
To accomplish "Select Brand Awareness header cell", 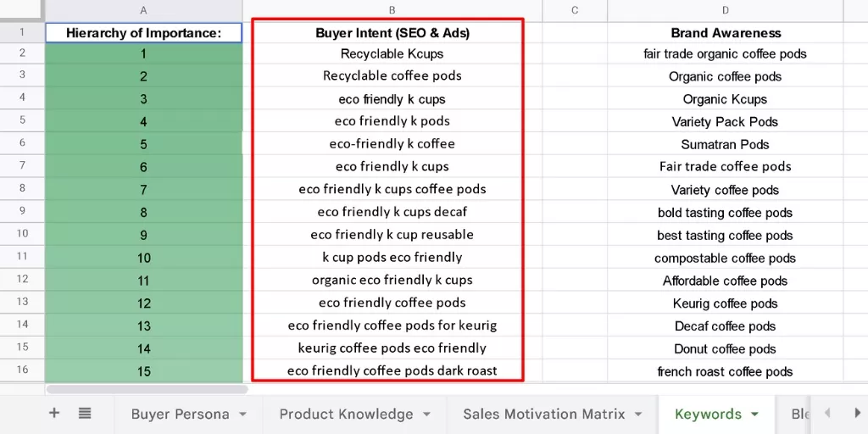I will click(x=726, y=33).
